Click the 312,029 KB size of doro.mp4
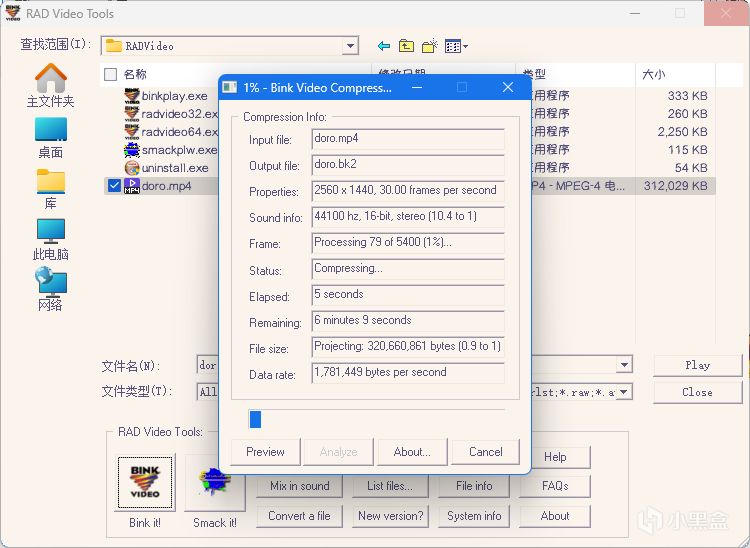The image size is (750, 548). (x=675, y=186)
